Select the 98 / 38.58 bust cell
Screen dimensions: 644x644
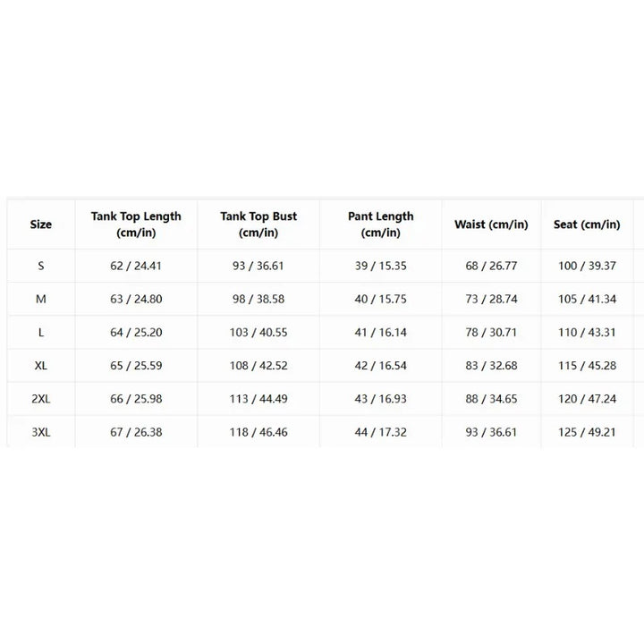pyautogui.click(x=258, y=299)
